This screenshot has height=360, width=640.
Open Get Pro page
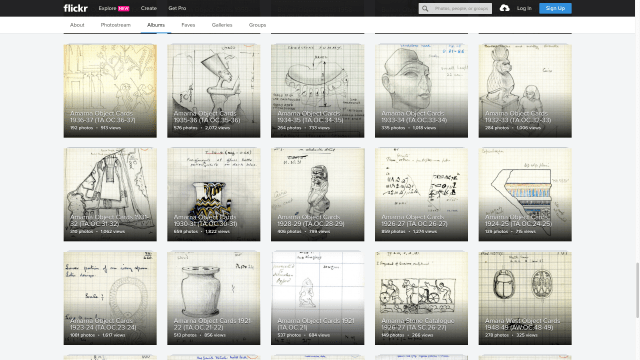coord(177,8)
